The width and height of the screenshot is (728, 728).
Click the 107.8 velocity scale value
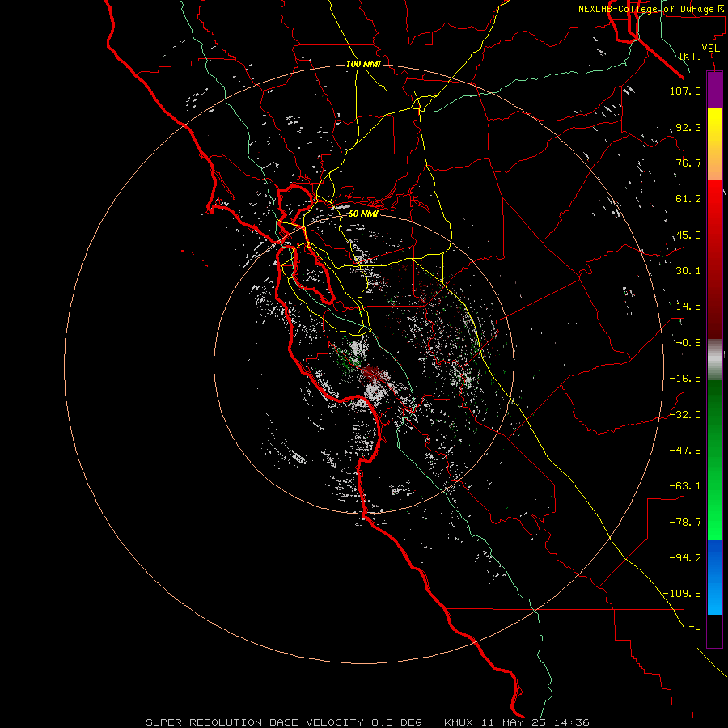[x=685, y=91]
